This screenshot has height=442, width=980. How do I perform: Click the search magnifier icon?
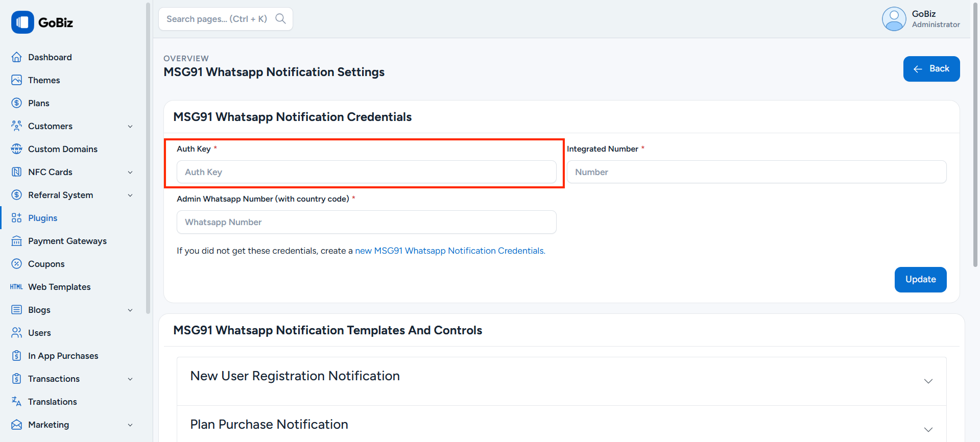coord(280,19)
